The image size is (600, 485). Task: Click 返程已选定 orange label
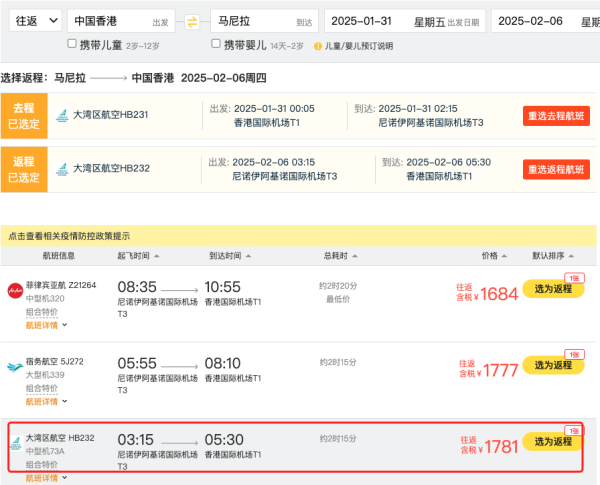24,169
